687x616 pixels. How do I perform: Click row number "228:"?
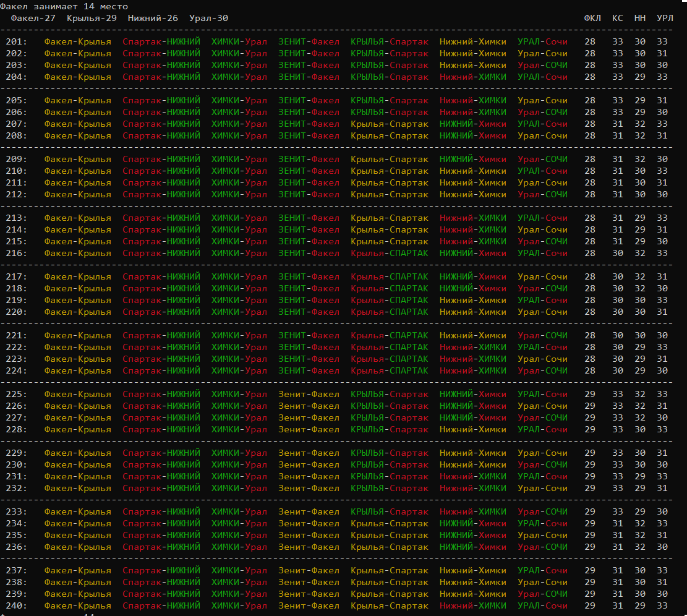17,429
